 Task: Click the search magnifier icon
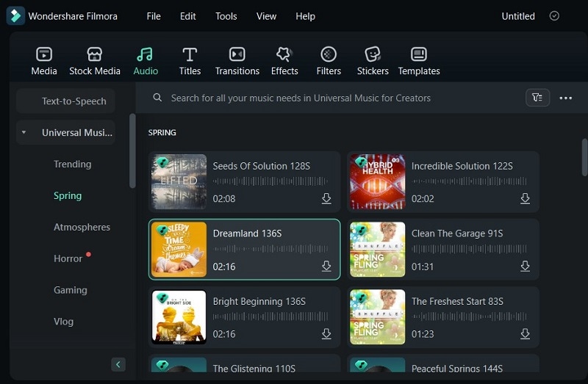[x=157, y=98]
